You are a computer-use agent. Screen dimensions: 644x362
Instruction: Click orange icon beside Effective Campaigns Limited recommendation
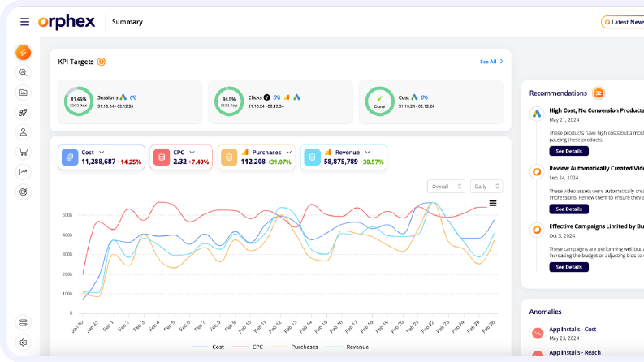(537, 230)
